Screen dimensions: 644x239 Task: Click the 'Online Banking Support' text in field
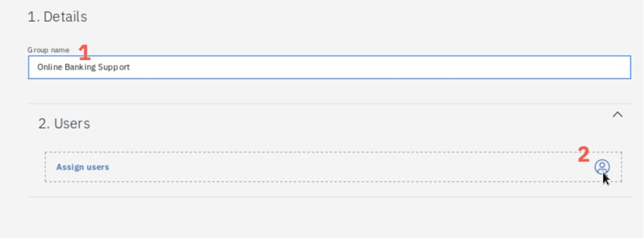83,67
